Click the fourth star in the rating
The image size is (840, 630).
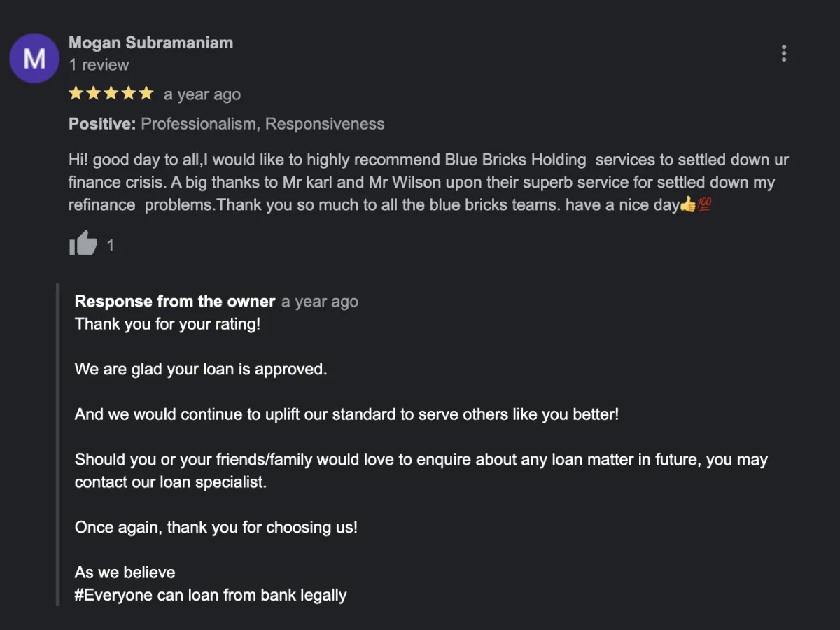(128, 94)
